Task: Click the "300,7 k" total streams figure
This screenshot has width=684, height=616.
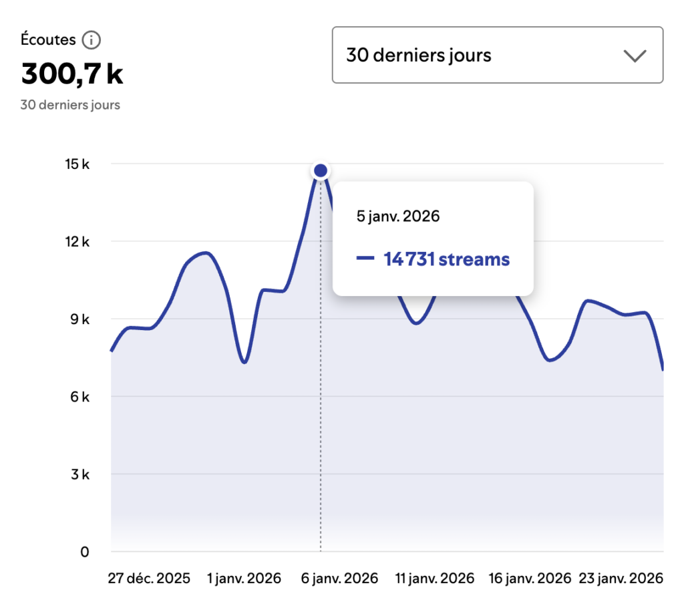Action: coord(72,73)
